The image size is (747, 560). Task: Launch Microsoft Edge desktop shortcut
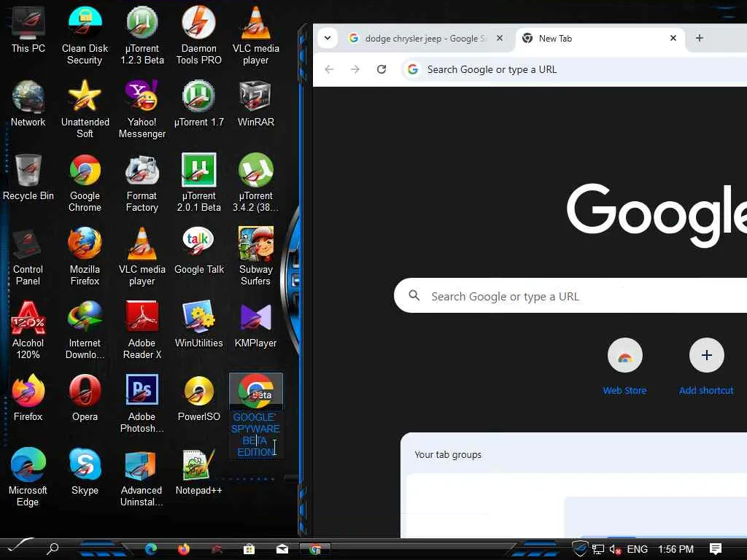tap(28, 477)
